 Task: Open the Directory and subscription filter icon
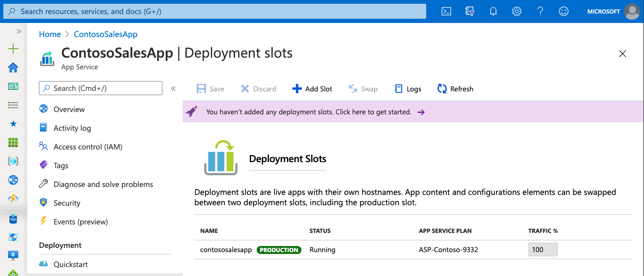click(x=470, y=11)
